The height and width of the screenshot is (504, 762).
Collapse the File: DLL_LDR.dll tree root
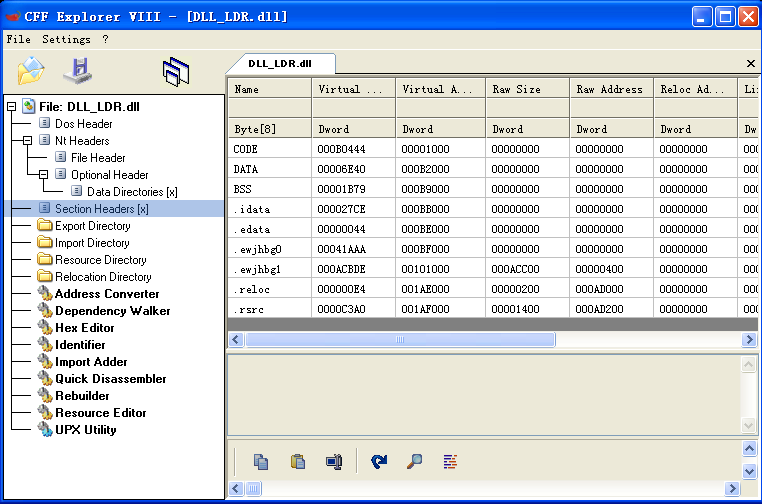coord(12,106)
